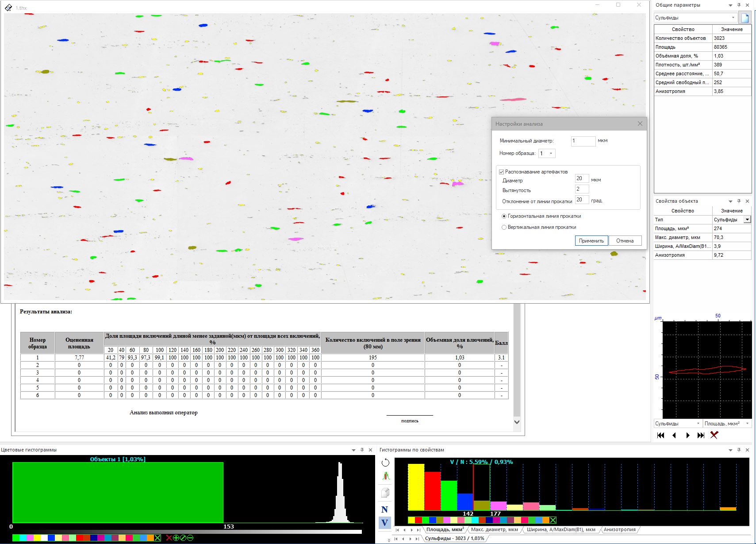Toggle Распознавание артефактов checkbox
The height and width of the screenshot is (544, 756).
point(502,172)
